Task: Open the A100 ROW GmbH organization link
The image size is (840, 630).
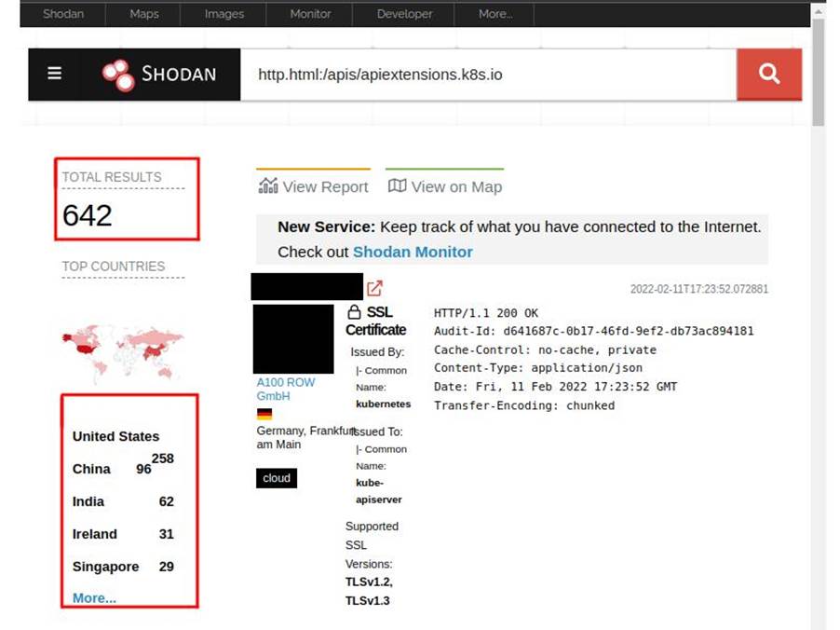Action: (286, 390)
